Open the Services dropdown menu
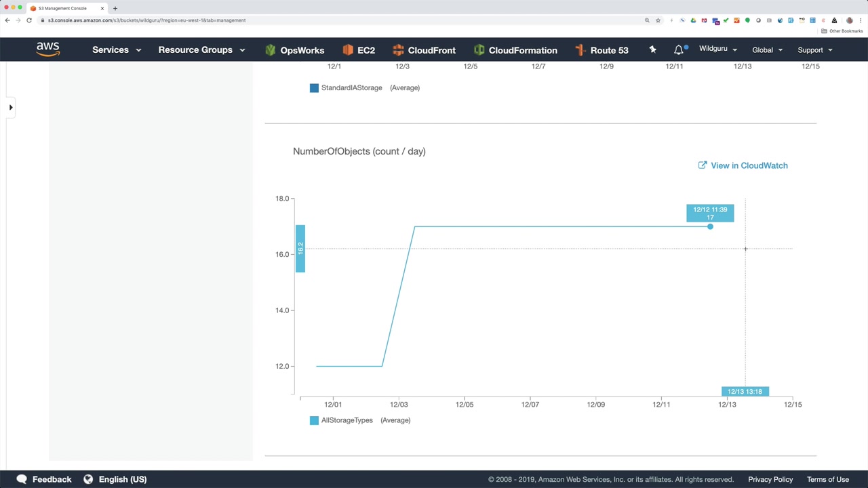868x488 pixels. coord(117,50)
